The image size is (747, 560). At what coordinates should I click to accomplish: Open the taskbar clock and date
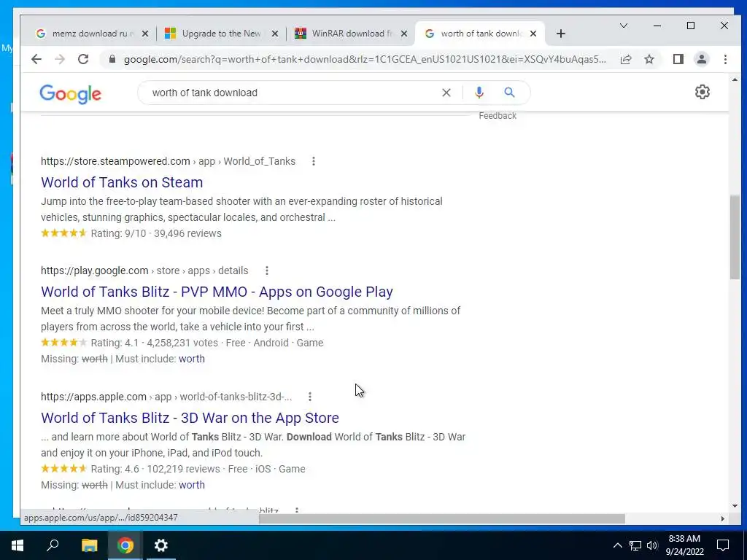point(684,545)
